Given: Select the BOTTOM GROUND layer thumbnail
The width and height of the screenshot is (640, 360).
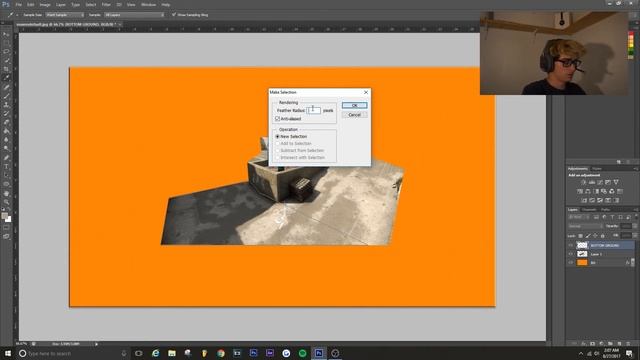Looking at the screenshot, I should (582, 245).
